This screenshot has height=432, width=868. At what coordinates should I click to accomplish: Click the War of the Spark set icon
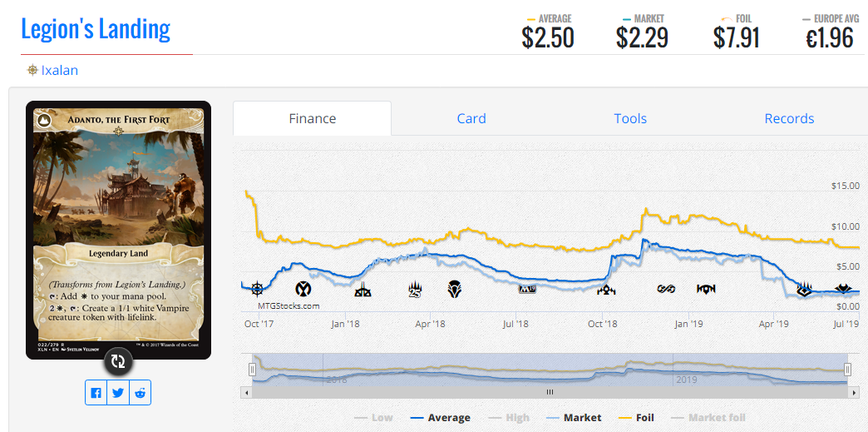(804, 289)
